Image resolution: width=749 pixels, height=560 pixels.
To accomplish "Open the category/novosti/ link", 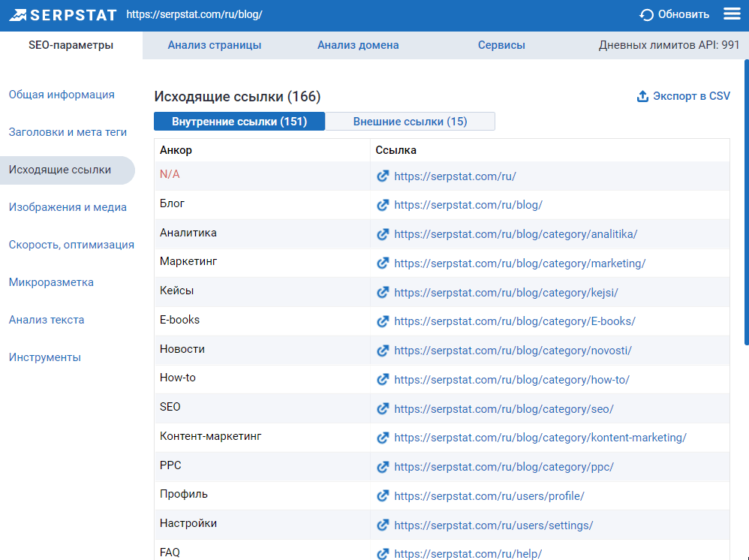I will click(513, 351).
